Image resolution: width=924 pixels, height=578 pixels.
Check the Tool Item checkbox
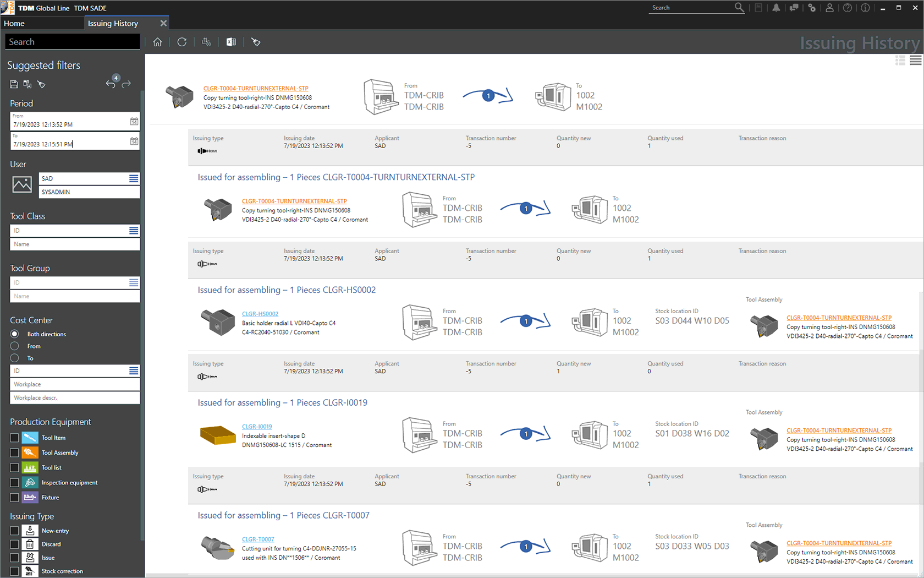pos(14,438)
